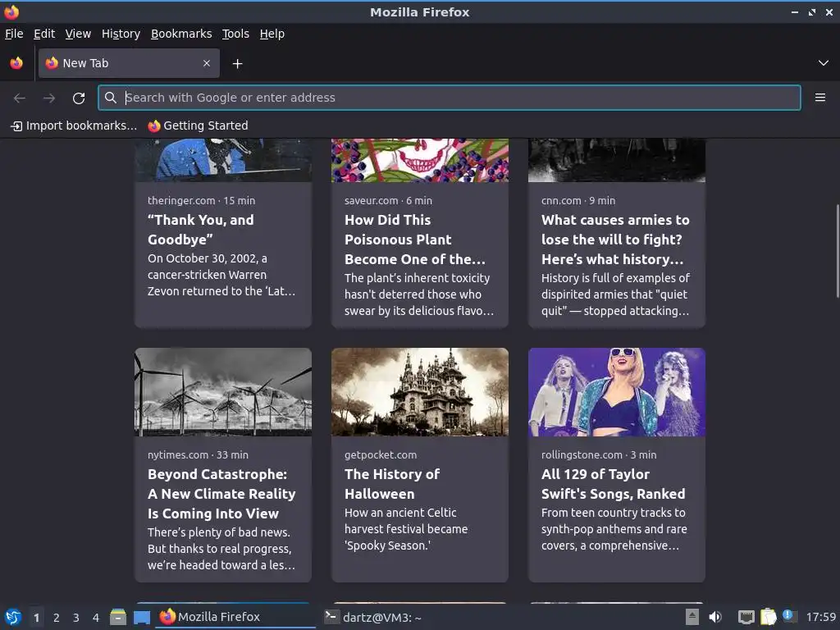Screen dimensions: 840x630
Task: Open the volume speaker tray icon
Action: coord(715,617)
